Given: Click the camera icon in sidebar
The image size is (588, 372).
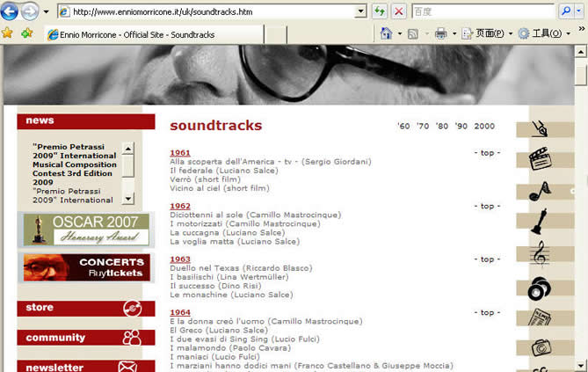Looking at the screenshot, I should coord(541,347).
